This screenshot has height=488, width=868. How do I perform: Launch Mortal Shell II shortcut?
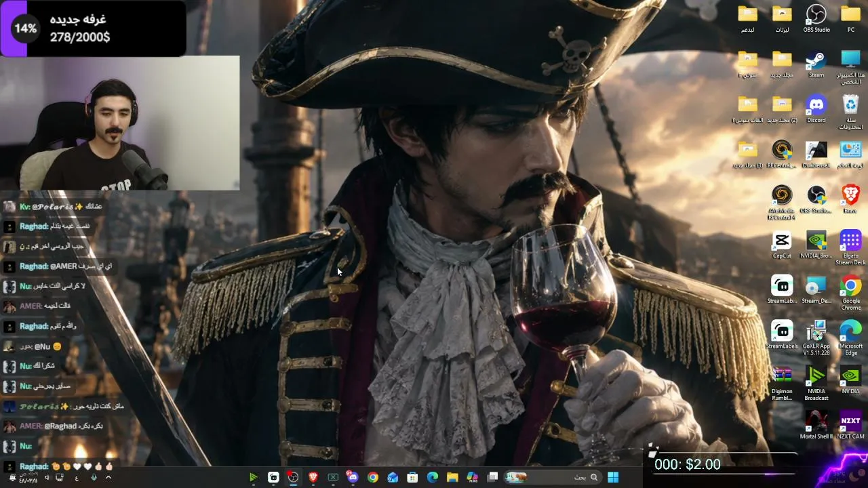pyautogui.click(x=816, y=425)
